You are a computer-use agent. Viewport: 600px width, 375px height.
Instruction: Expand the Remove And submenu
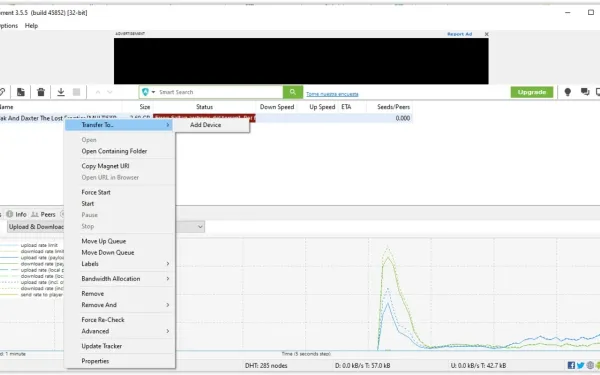120,305
